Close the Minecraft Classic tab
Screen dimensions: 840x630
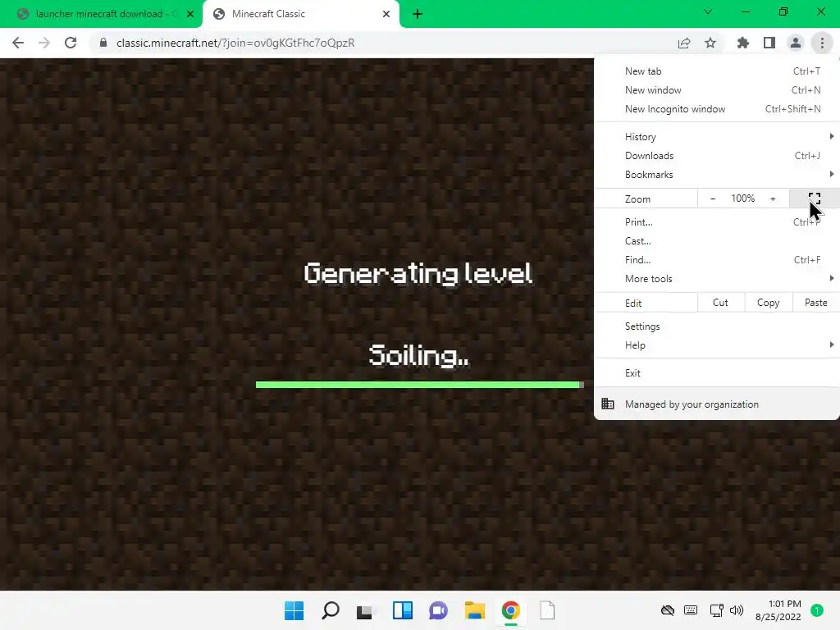(386, 14)
